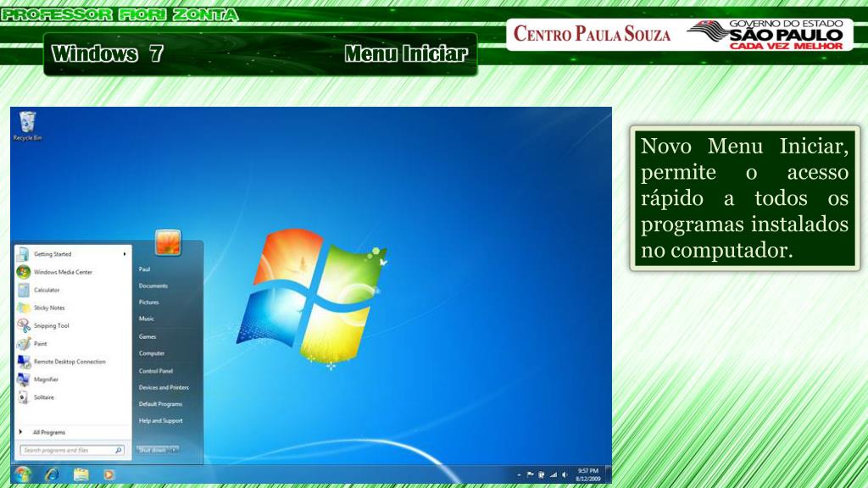Click the Shut down button
Screen dimensions: 868x488
coord(153,450)
